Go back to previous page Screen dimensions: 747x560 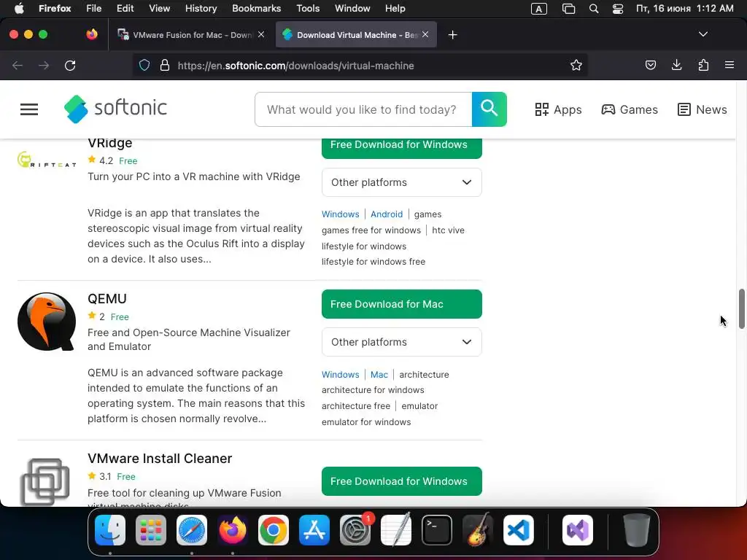point(18,65)
